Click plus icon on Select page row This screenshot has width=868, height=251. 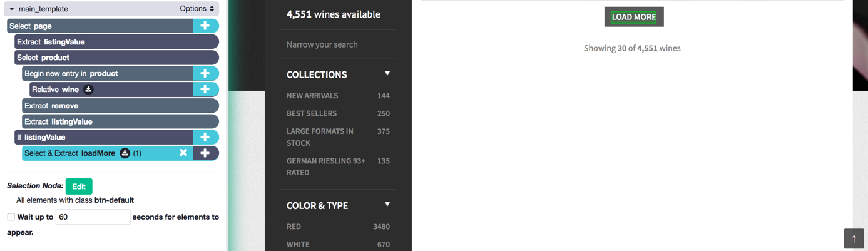tap(205, 26)
